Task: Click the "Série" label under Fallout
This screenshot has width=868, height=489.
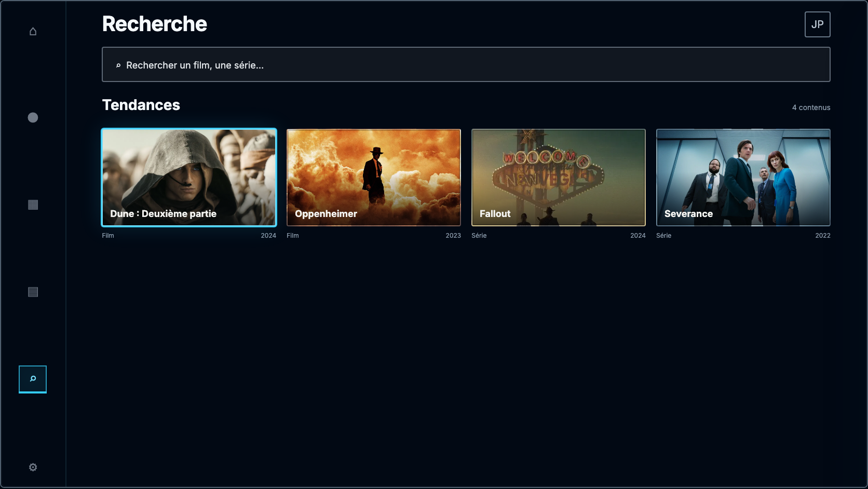Action: pos(479,236)
